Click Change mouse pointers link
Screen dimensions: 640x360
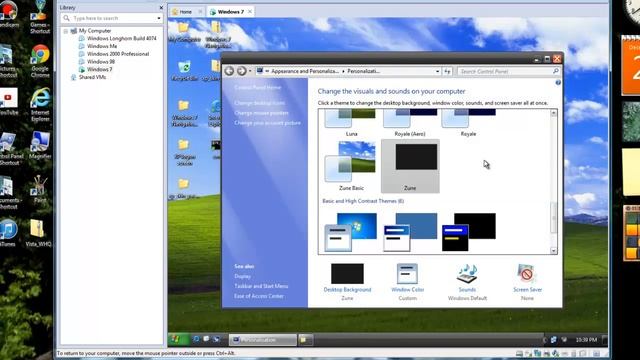[x=261, y=113]
